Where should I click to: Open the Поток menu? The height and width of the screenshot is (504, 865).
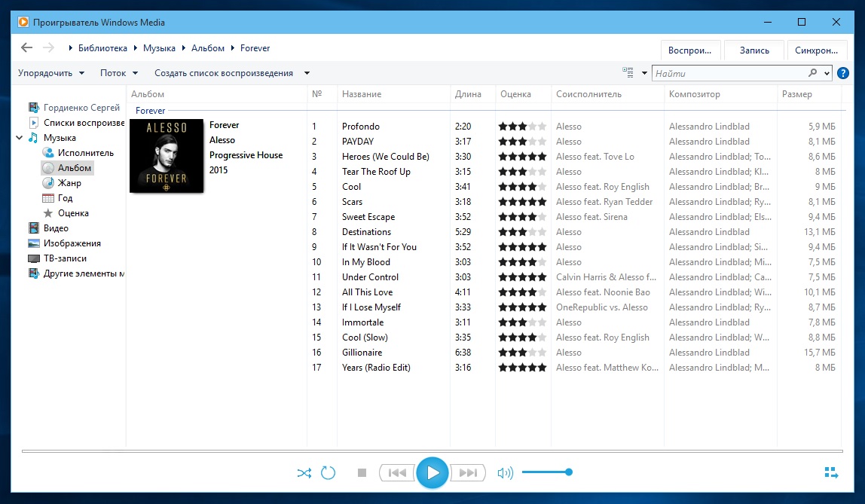click(x=118, y=73)
